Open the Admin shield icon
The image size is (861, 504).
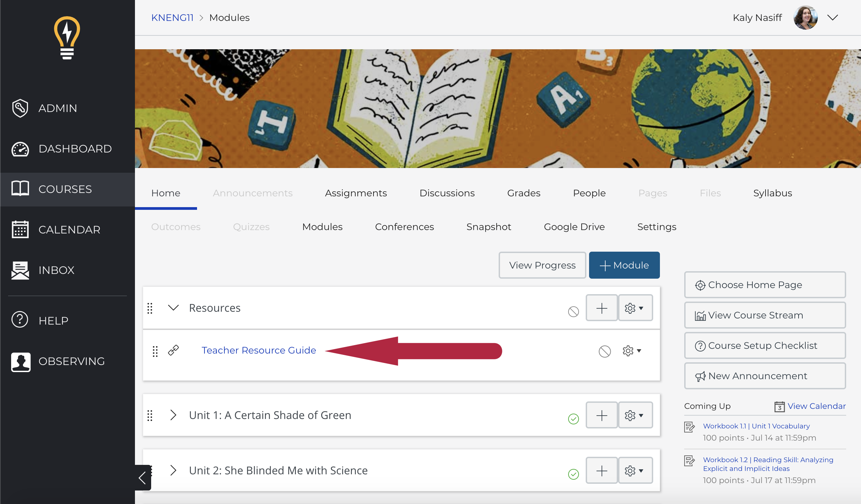pyautogui.click(x=20, y=108)
